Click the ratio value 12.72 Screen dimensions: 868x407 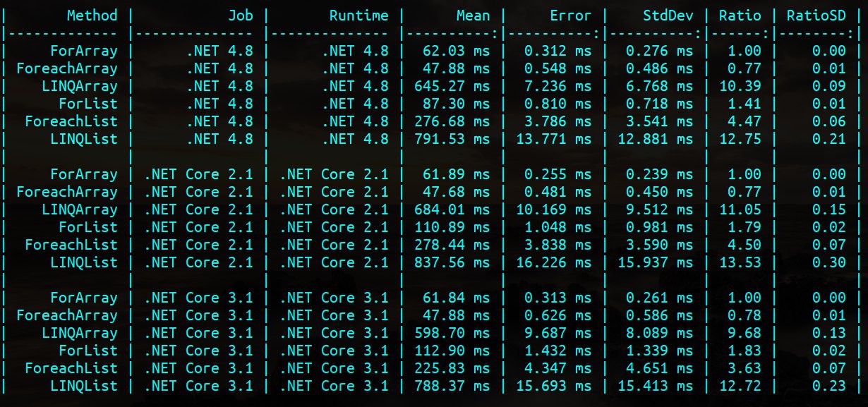tap(740, 386)
